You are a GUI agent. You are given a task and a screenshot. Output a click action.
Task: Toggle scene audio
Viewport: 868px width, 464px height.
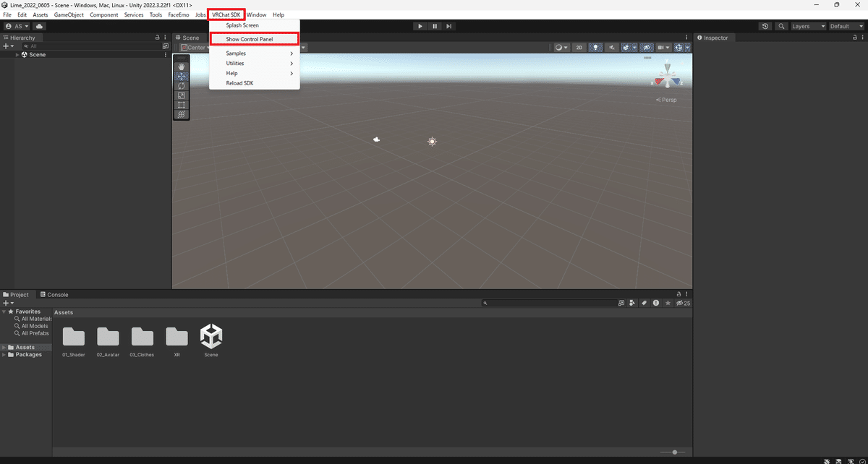pos(612,48)
